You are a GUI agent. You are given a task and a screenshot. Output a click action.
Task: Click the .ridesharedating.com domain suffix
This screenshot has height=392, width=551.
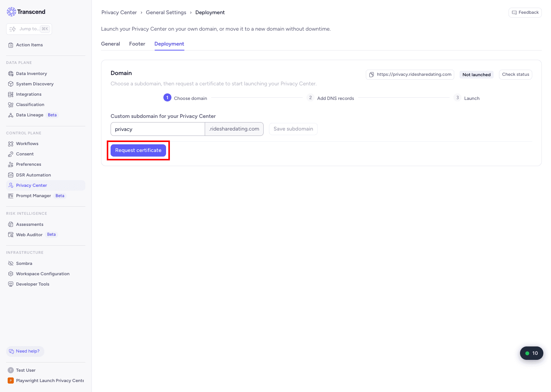pyautogui.click(x=234, y=129)
